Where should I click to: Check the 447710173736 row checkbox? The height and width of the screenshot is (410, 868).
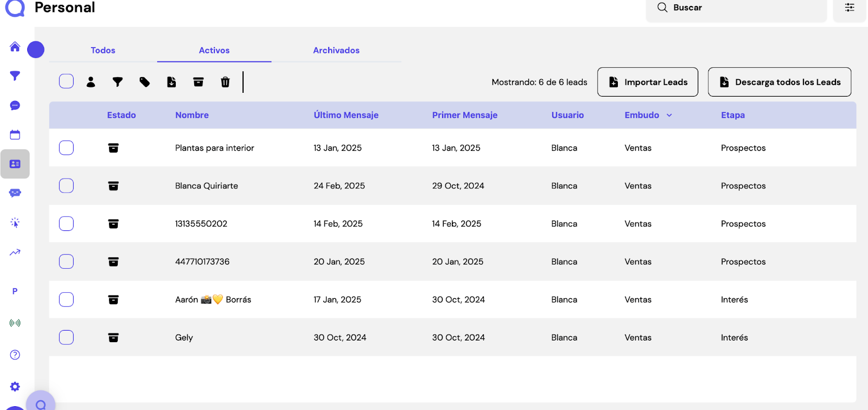pyautogui.click(x=66, y=262)
